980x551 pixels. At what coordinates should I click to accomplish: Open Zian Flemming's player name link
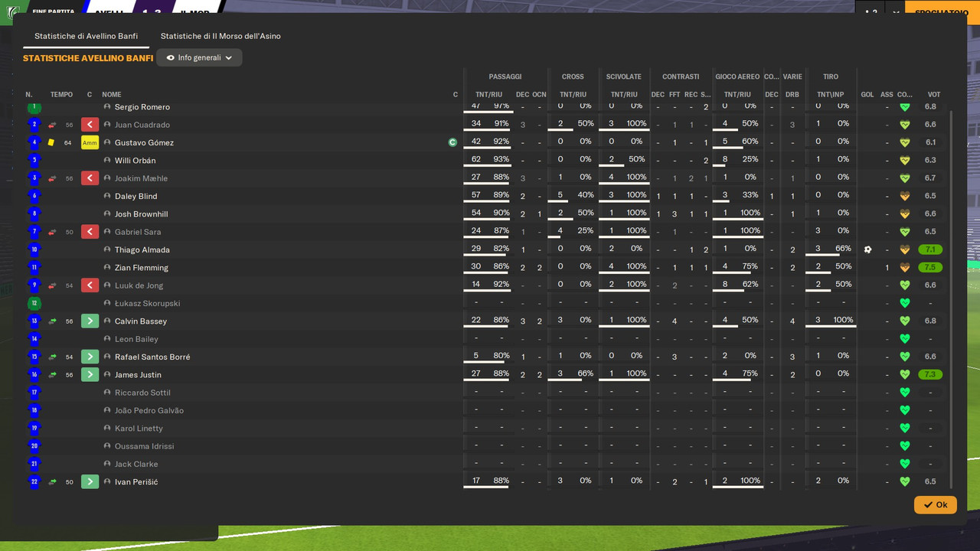142,268
